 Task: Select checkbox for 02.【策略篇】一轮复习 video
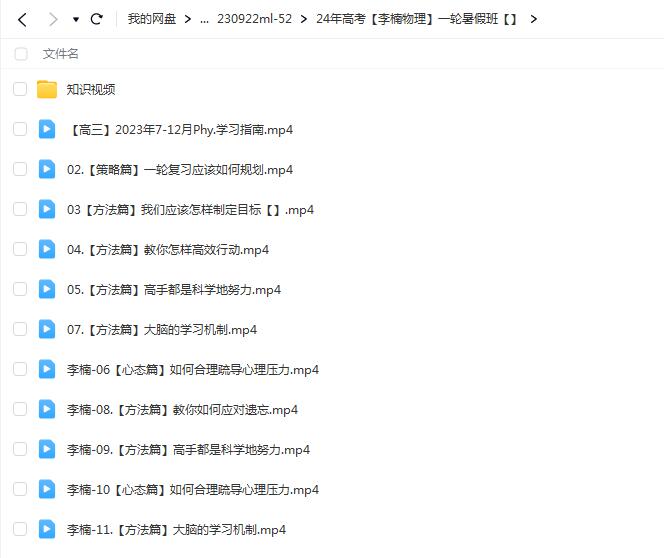20,169
